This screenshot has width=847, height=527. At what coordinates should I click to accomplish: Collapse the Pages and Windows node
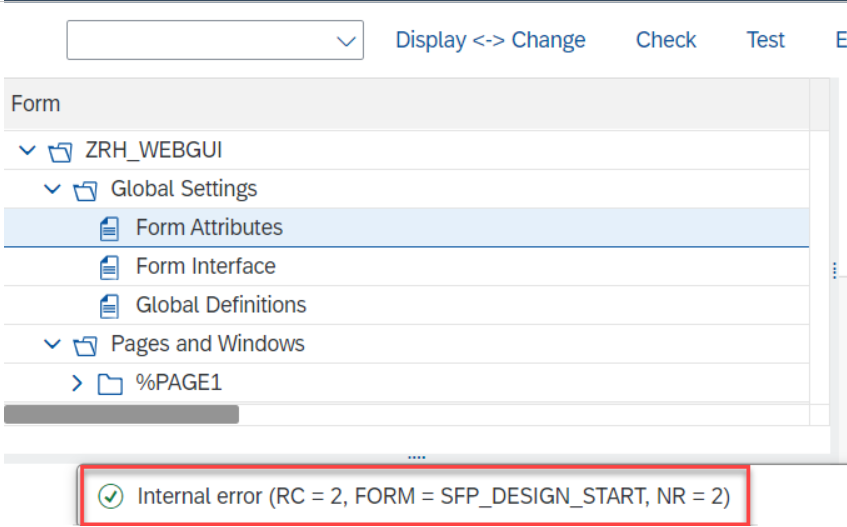pyautogui.click(x=52, y=343)
